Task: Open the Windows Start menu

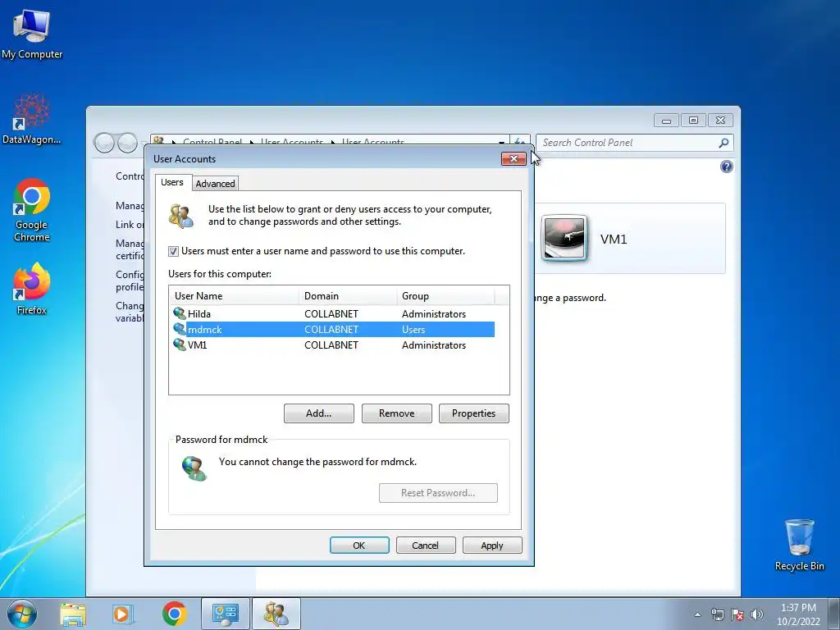Action: (22, 614)
